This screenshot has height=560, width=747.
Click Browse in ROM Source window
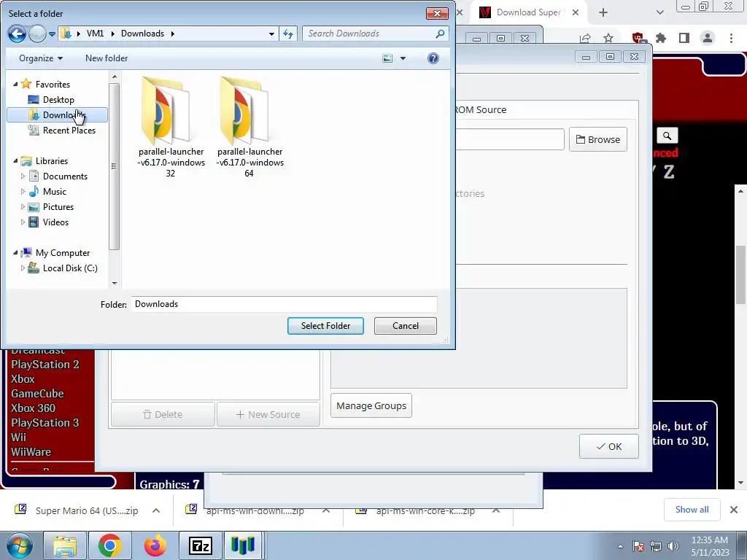[598, 139]
